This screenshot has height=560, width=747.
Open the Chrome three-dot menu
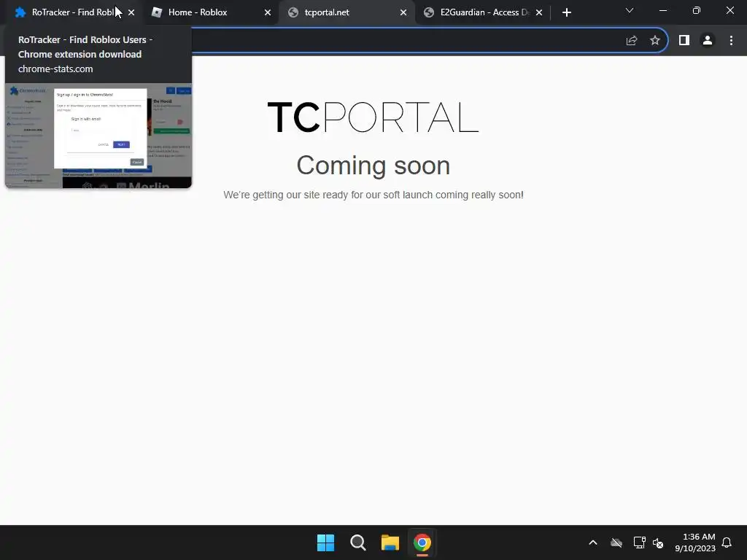coord(731,41)
